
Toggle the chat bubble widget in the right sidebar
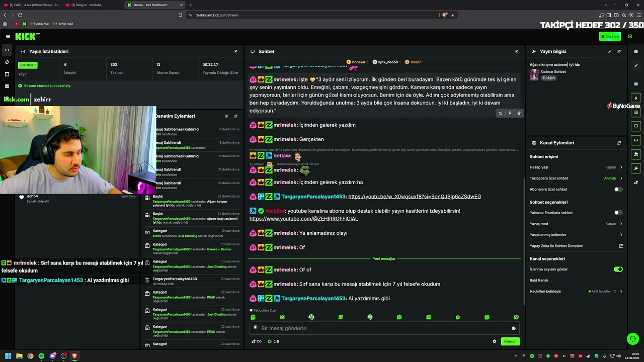pyautogui.click(x=636, y=126)
